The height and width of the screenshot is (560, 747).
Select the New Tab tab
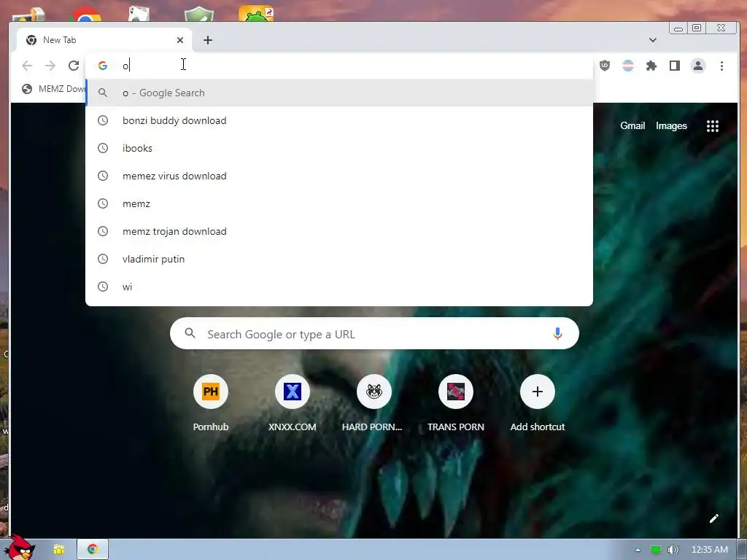(x=104, y=40)
